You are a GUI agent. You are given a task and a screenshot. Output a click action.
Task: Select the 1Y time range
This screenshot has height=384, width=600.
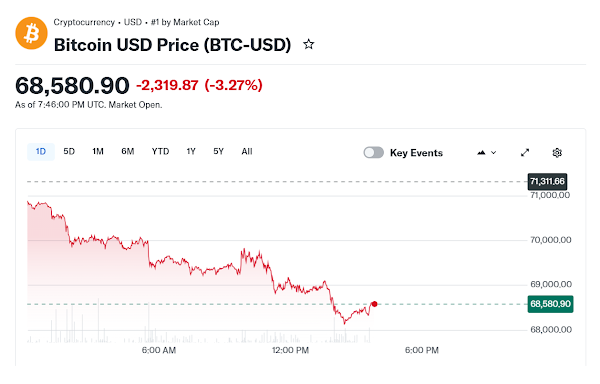(191, 151)
